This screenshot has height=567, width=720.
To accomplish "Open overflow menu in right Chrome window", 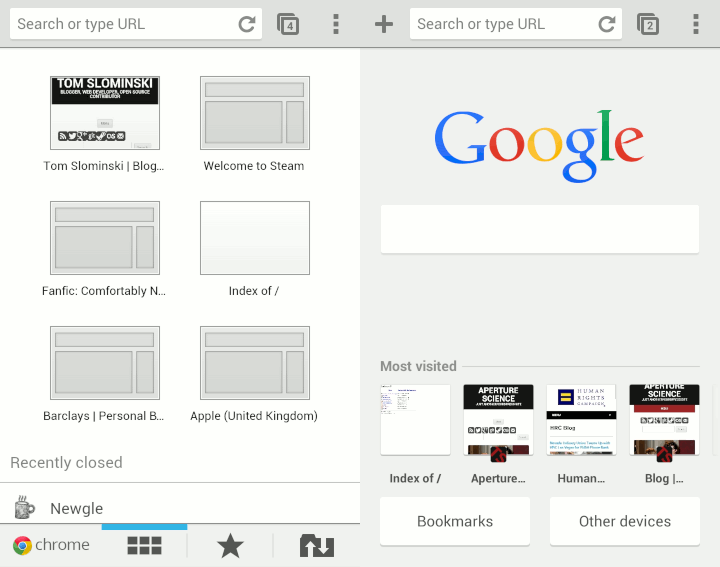I will point(696,24).
